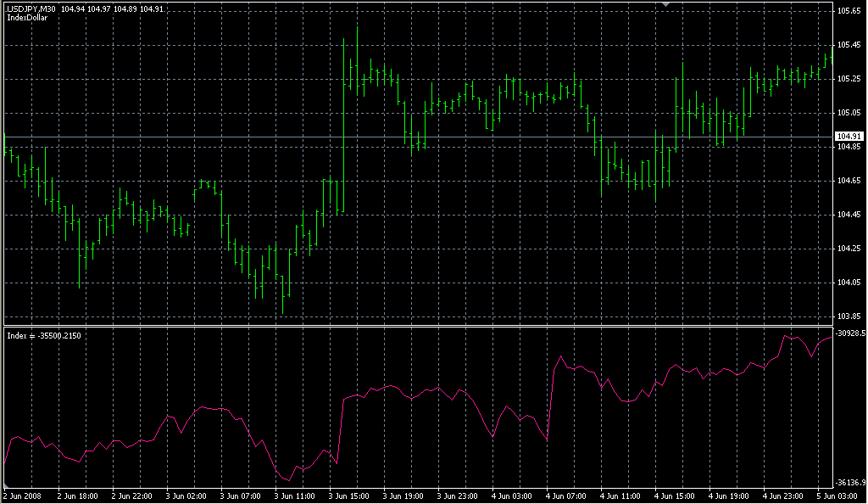
Task: Click the -30928.5 indicator scale maximum
Action: coord(849,334)
